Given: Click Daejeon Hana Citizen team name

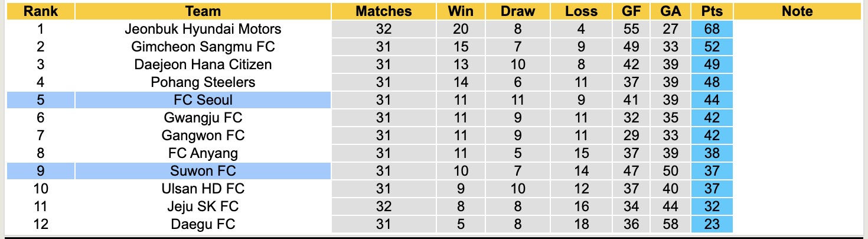Looking at the screenshot, I should (203, 64).
